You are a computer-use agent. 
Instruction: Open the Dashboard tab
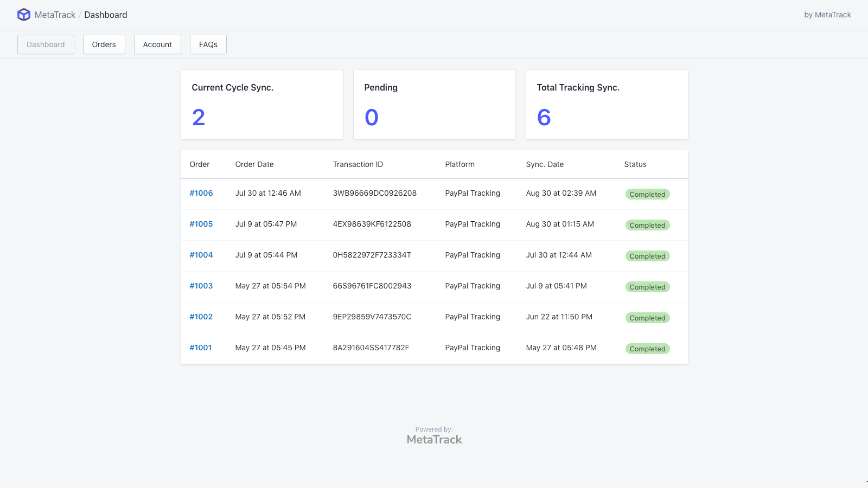46,44
